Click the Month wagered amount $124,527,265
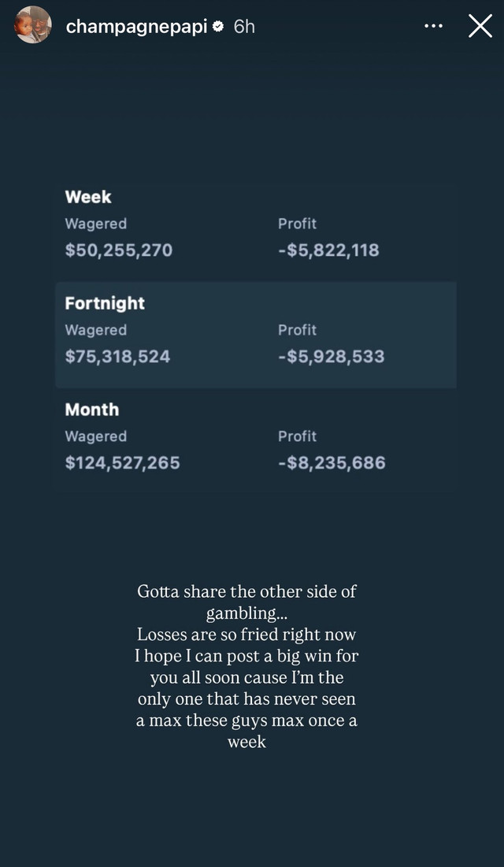Viewport: 504px width, 867px height. tap(122, 463)
